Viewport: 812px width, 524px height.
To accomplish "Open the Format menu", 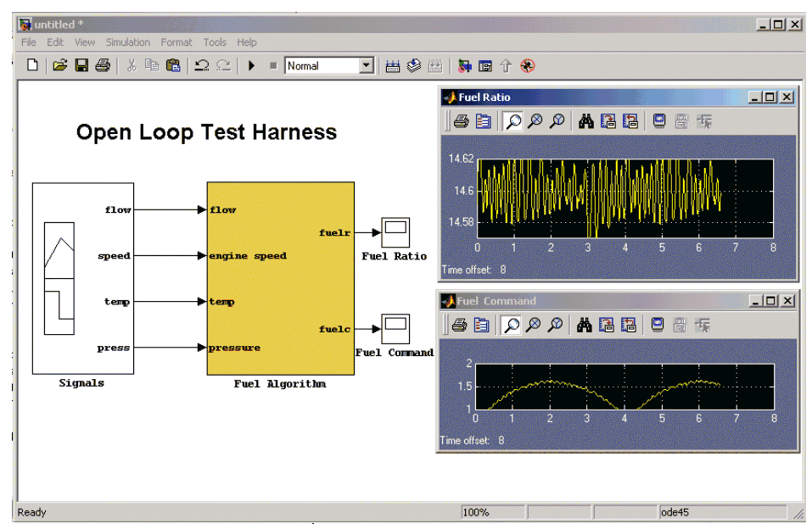I will [x=176, y=42].
